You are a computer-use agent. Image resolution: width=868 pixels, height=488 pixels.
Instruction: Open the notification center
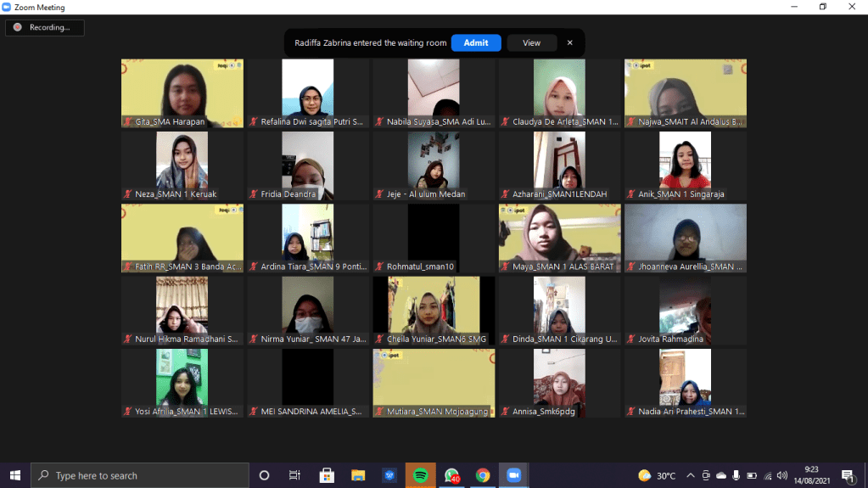848,475
